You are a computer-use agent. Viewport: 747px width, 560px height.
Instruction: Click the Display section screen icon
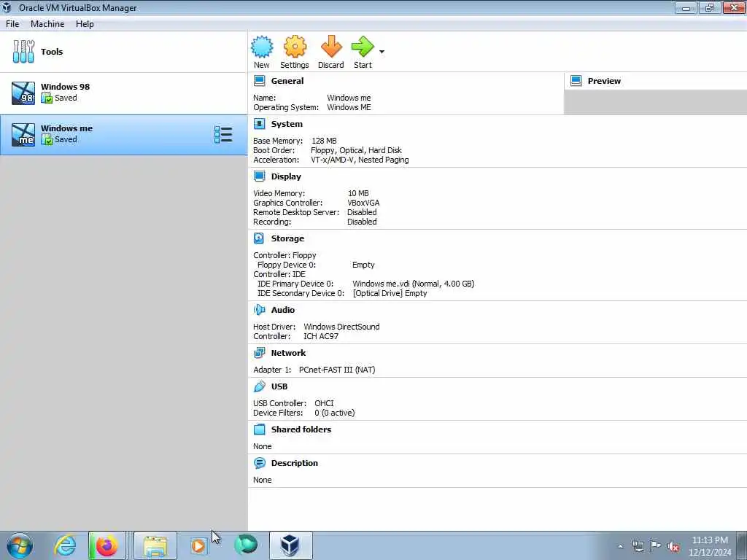click(259, 176)
